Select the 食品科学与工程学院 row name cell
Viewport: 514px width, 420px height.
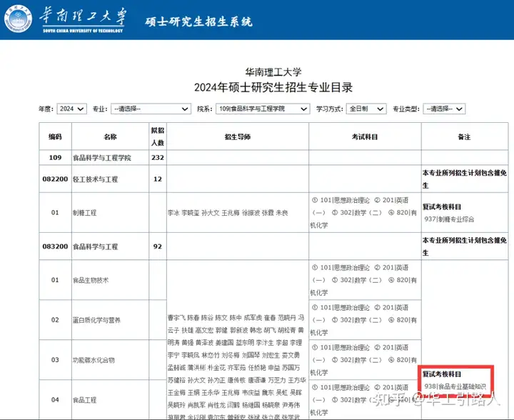(110, 158)
